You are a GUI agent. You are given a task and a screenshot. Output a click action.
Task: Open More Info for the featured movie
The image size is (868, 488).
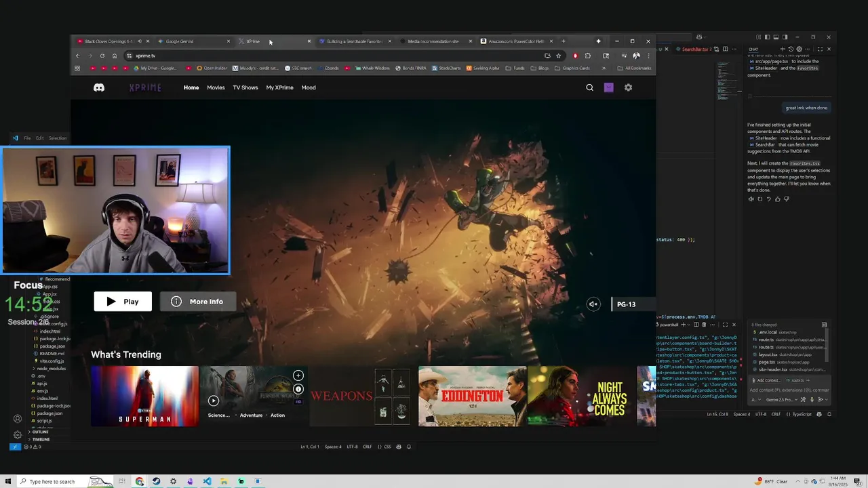[198, 302]
